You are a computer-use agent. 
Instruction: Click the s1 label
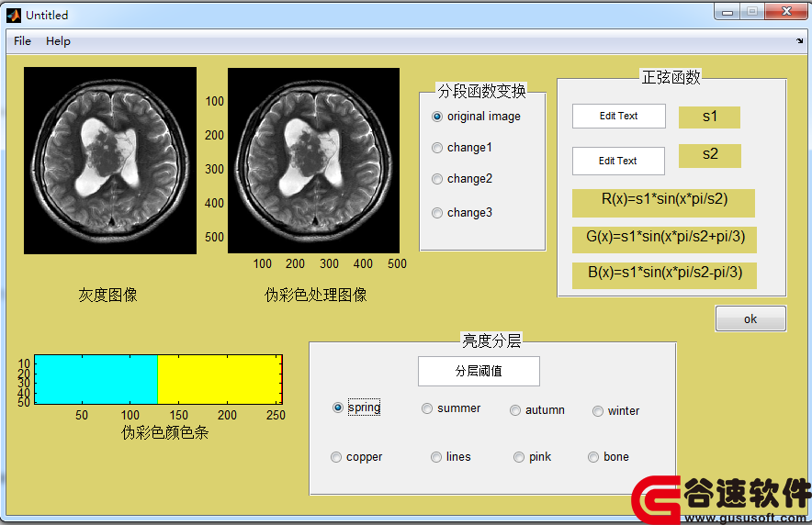point(709,117)
